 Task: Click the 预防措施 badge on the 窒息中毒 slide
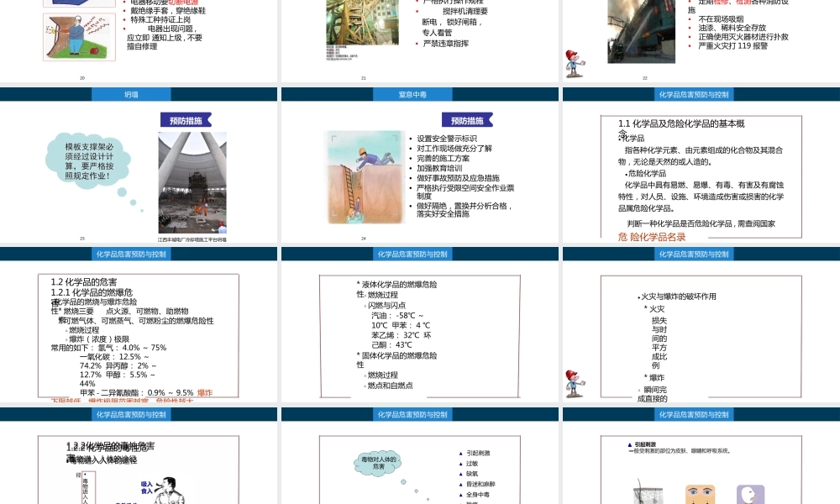coord(467,120)
